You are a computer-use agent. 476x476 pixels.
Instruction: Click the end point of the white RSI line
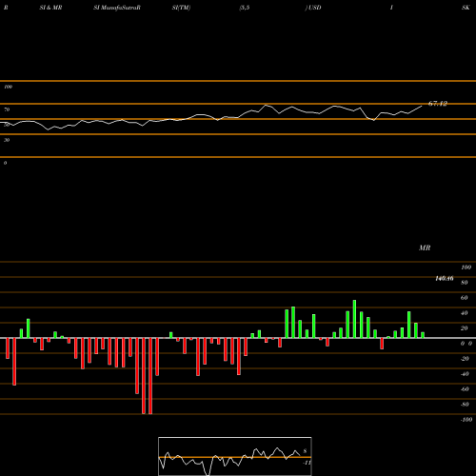(x=422, y=106)
